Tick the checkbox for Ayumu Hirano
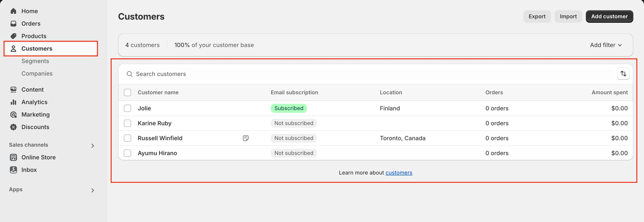This screenshot has width=644, height=222. click(x=127, y=153)
